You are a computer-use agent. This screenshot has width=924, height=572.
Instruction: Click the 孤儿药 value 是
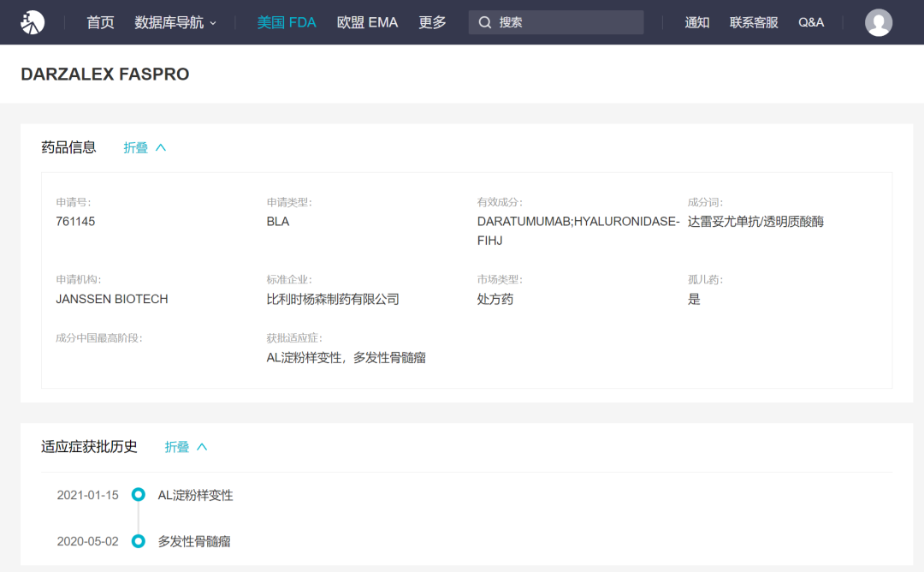(694, 299)
